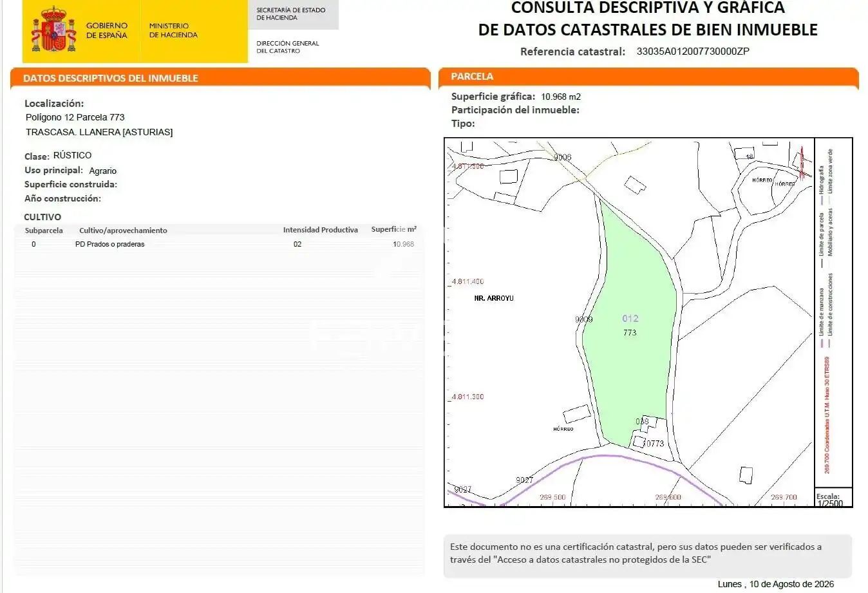Click map label '9006'
The height and width of the screenshot is (593, 868).
click(562, 157)
